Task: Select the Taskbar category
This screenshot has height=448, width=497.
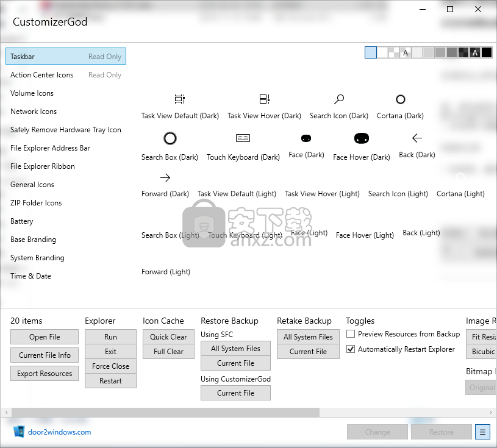Action: [66, 57]
